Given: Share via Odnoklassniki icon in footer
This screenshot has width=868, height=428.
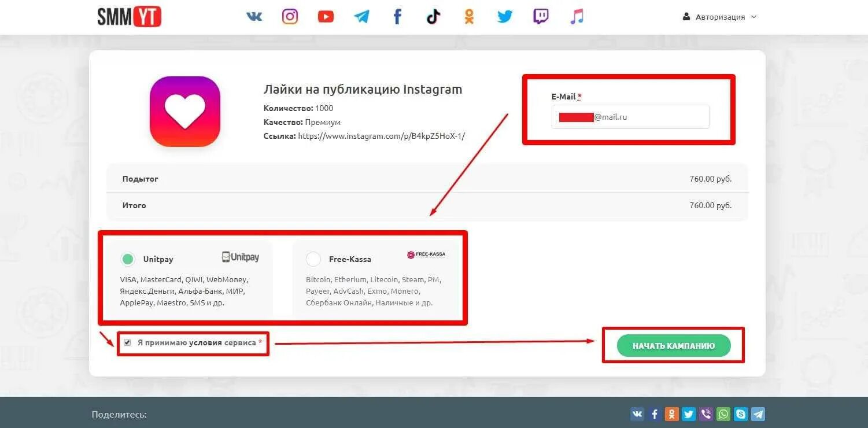Looking at the screenshot, I should tap(672, 414).
